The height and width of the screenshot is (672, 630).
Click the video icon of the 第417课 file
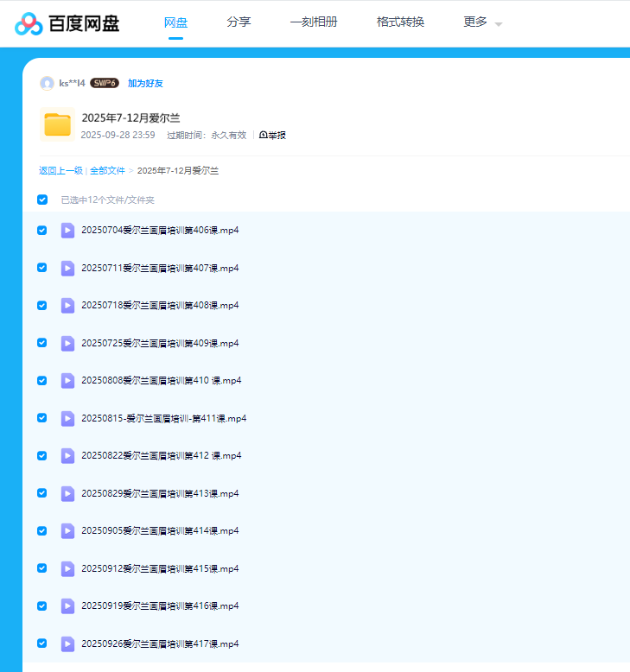click(x=67, y=643)
